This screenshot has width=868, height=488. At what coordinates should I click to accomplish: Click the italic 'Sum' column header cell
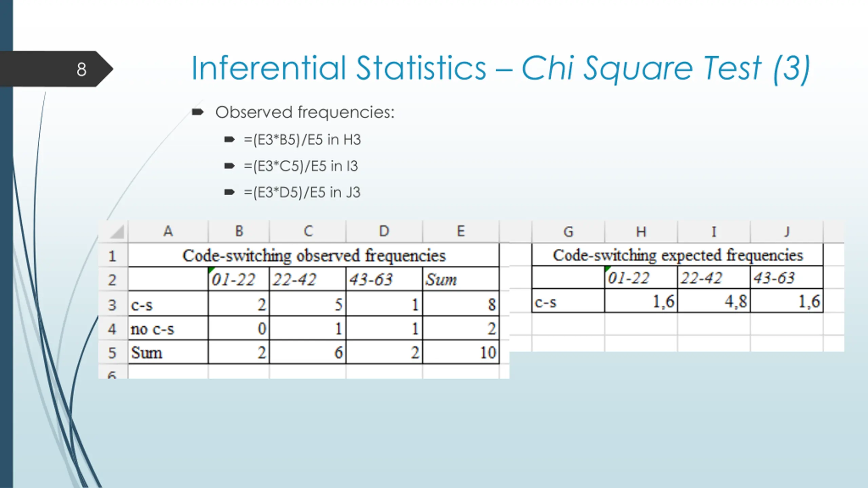tap(461, 279)
